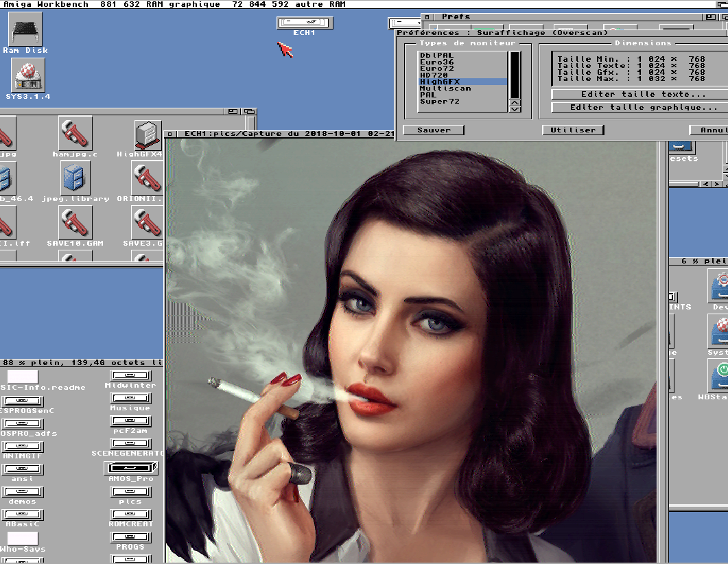Select the ECH1 drawer icon on the desktop
Image resolution: width=728 pixels, height=564 pixels.
305,23
